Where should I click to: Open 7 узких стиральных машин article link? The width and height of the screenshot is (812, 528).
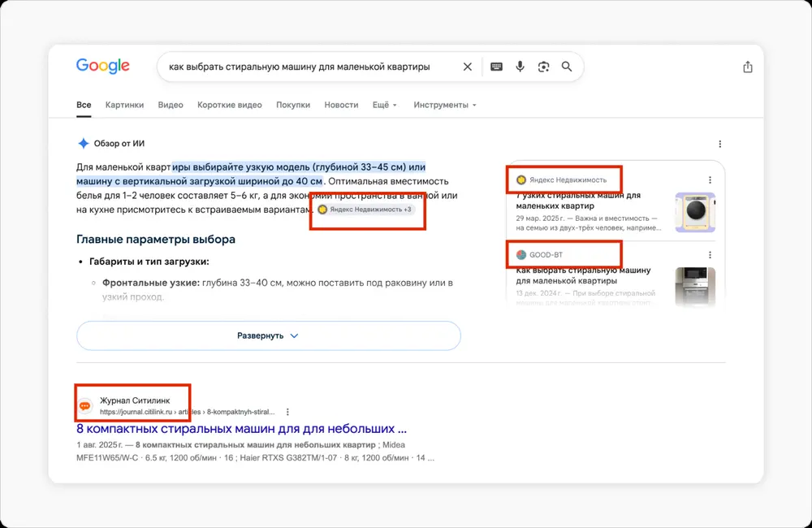(x=578, y=201)
